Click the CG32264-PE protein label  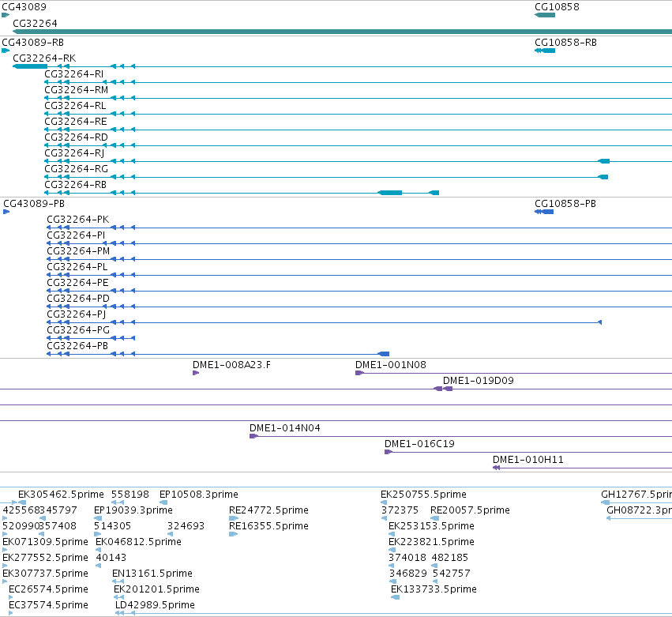pyautogui.click(x=77, y=283)
